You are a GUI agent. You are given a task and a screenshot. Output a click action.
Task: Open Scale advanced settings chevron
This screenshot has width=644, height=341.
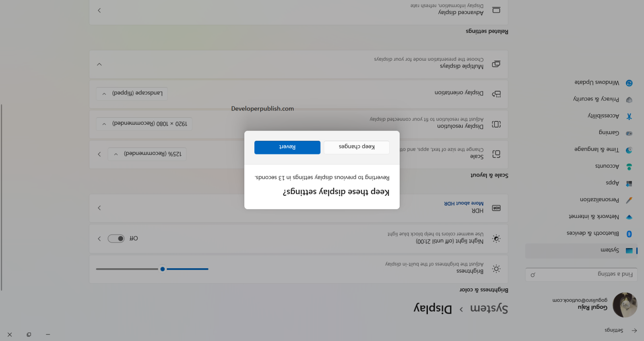pyautogui.click(x=99, y=154)
